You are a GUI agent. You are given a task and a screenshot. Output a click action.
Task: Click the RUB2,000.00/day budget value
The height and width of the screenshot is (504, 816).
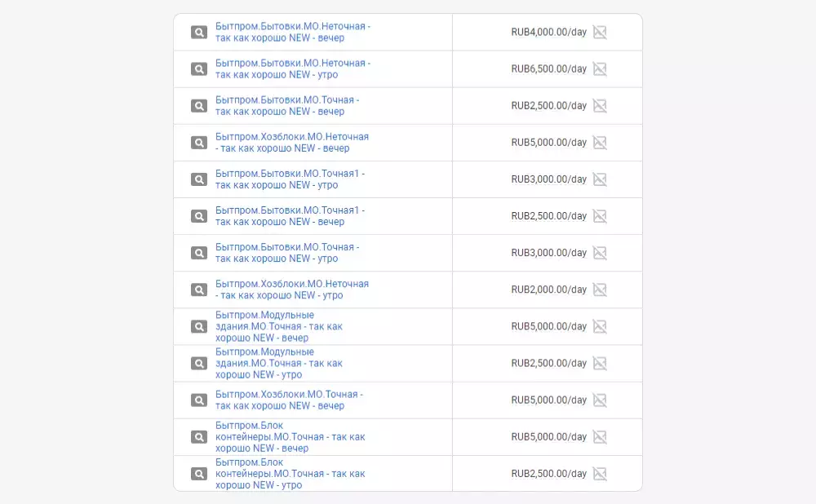pyautogui.click(x=548, y=290)
